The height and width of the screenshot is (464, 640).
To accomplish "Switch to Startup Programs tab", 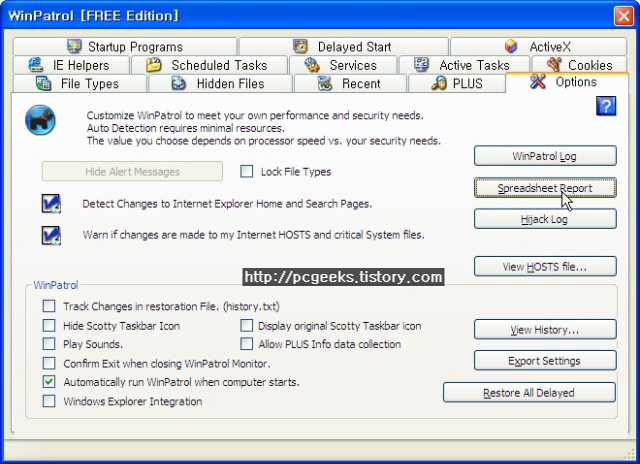I will click(125, 47).
